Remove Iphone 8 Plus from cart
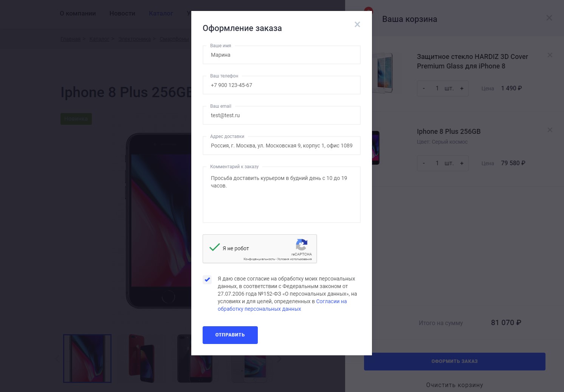564x392 pixels. tap(550, 130)
